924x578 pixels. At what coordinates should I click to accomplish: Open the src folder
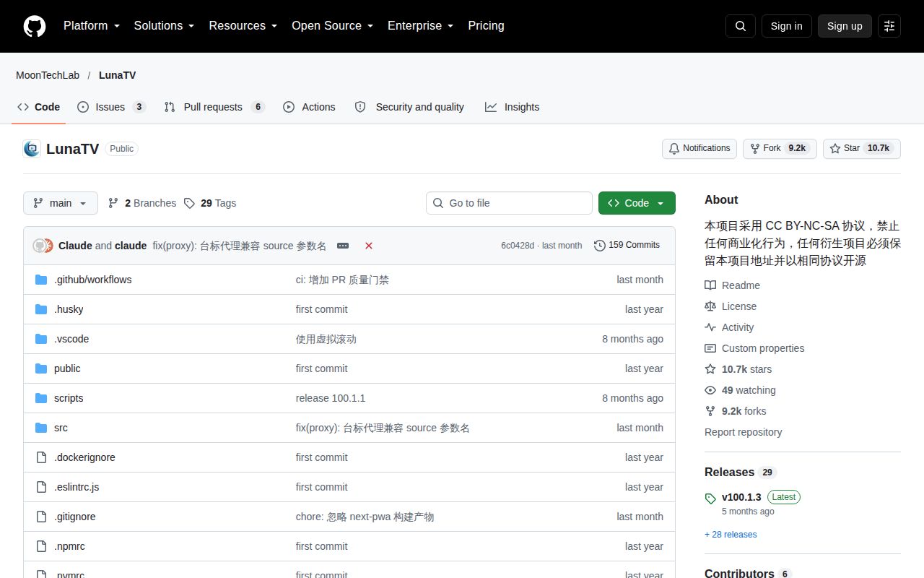pos(61,428)
